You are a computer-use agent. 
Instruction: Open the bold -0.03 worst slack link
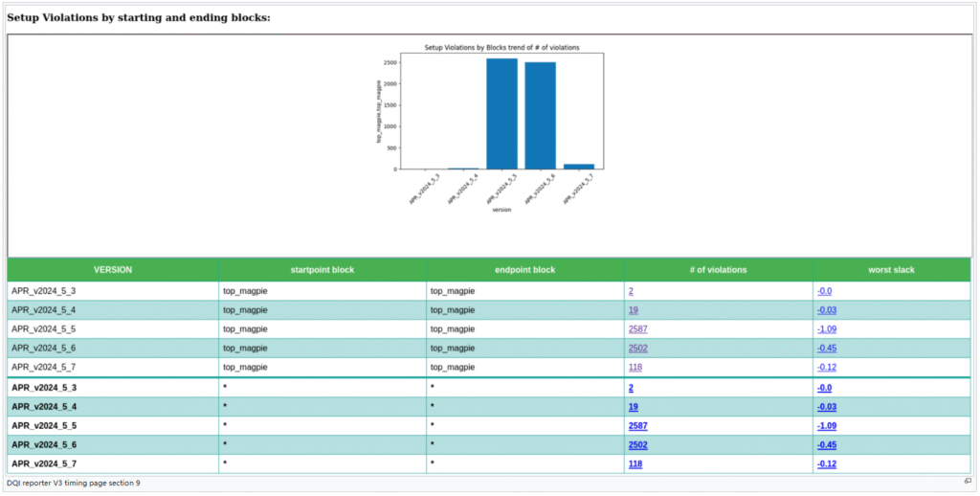pyautogui.click(x=826, y=406)
